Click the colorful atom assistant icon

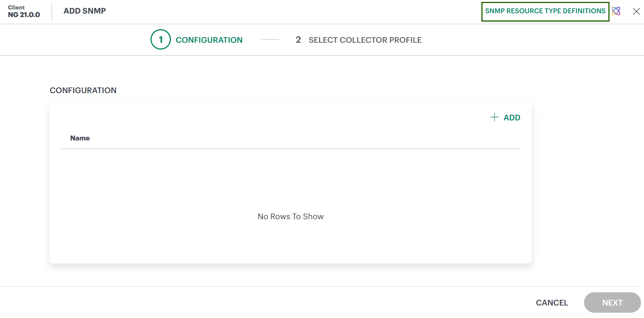point(616,11)
